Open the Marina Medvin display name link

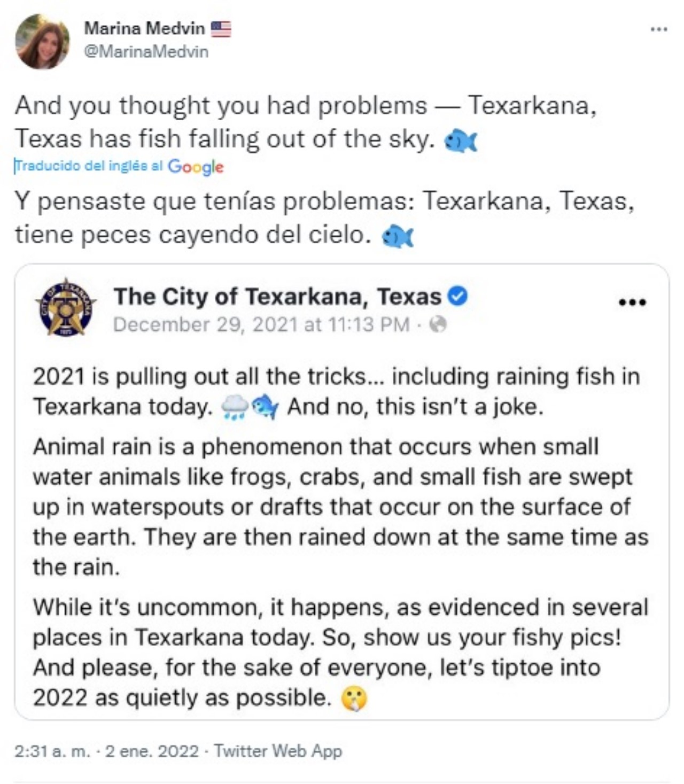tap(144, 28)
